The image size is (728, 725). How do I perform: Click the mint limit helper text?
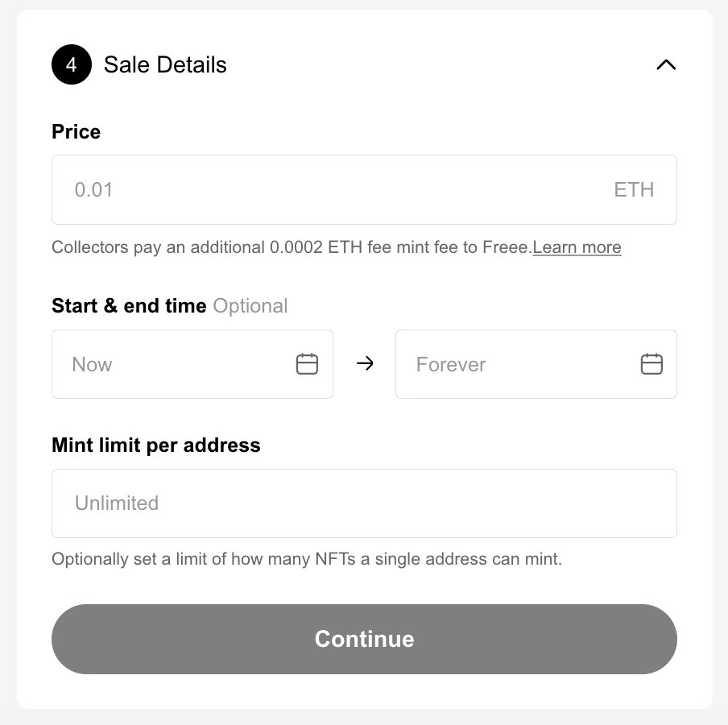tap(306, 559)
